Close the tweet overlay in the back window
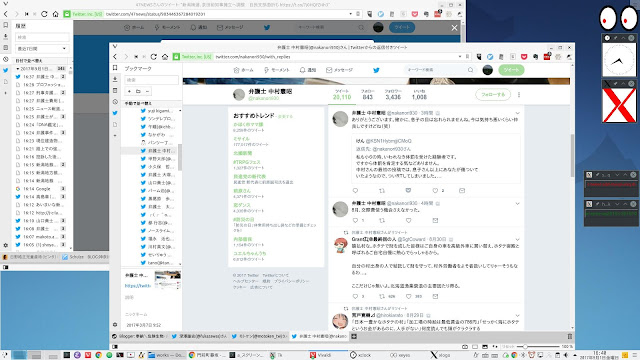This screenshot has height=360, width=640. click(454, 27)
